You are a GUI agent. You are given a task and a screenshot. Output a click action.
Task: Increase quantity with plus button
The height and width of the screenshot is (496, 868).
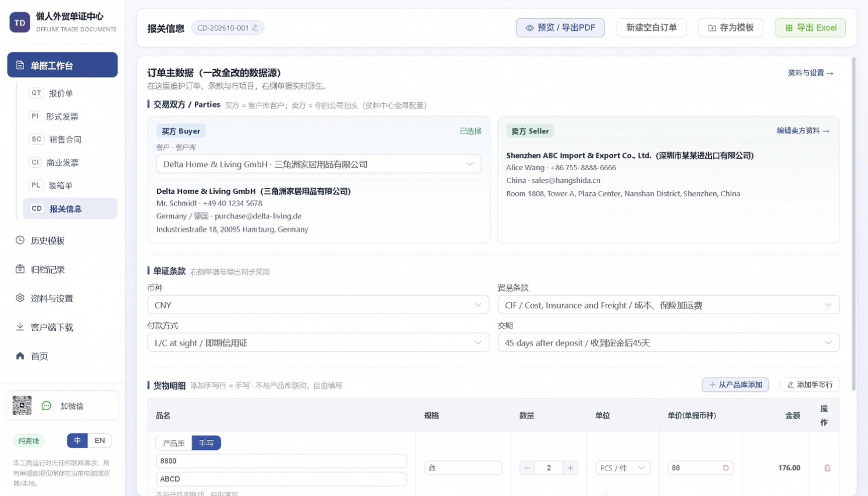[571, 468]
